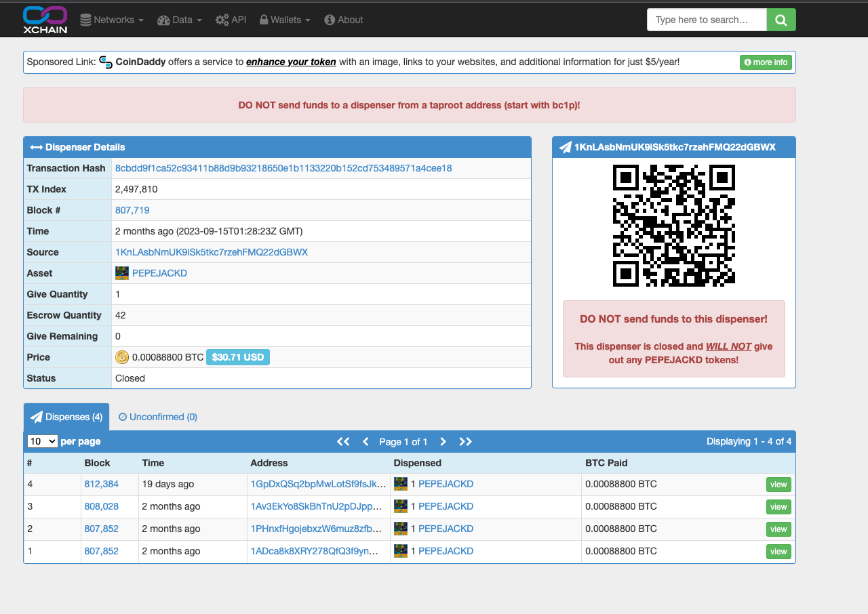Open block 807,852 link in dispense 1 row

coord(102,551)
